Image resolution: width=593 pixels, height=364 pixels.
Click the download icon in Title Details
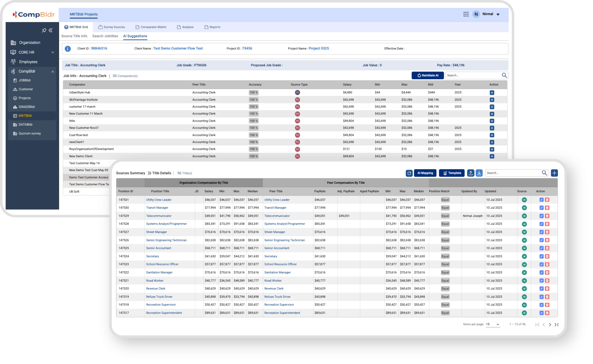479,173
